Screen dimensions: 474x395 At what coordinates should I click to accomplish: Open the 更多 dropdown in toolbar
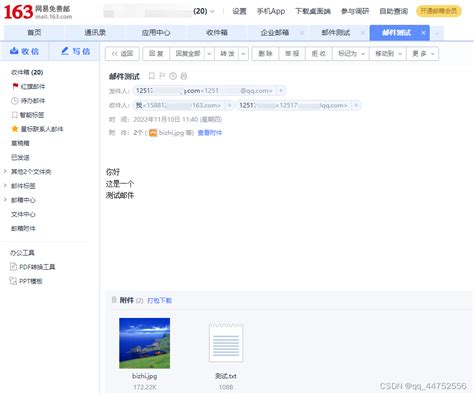[x=423, y=54]
